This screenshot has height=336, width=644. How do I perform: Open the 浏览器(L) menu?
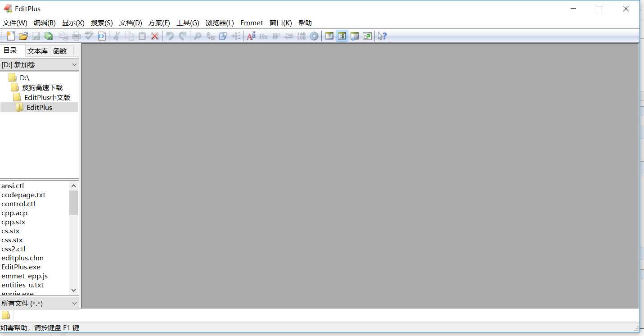pos(220,23)
